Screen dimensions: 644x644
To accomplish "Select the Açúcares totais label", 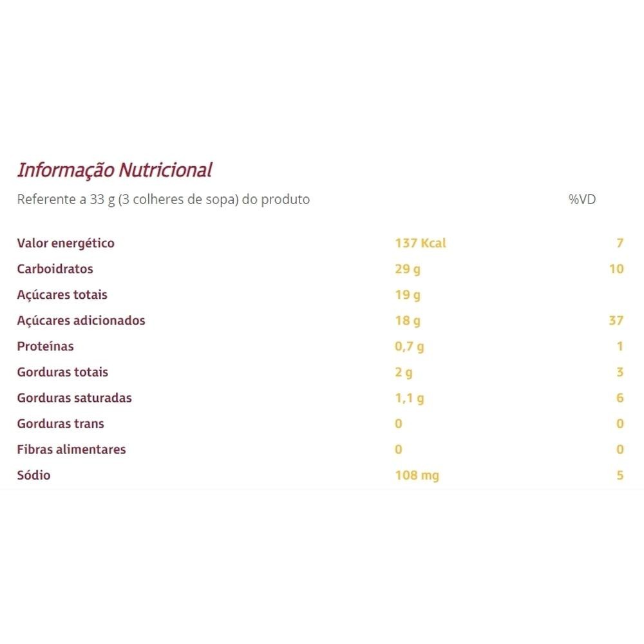I will pyautogui.click(x=62, y=295).
